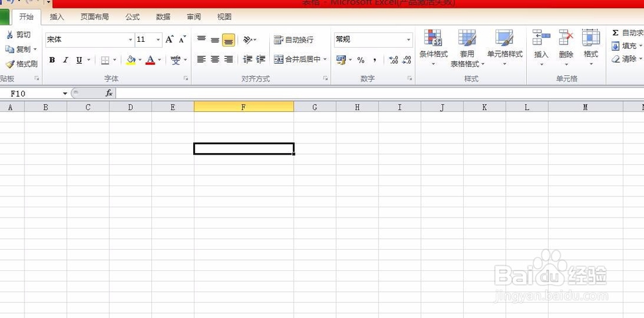Click the text orientation icon
Viewport: 644px width, 318px height.
coord(248,39)
